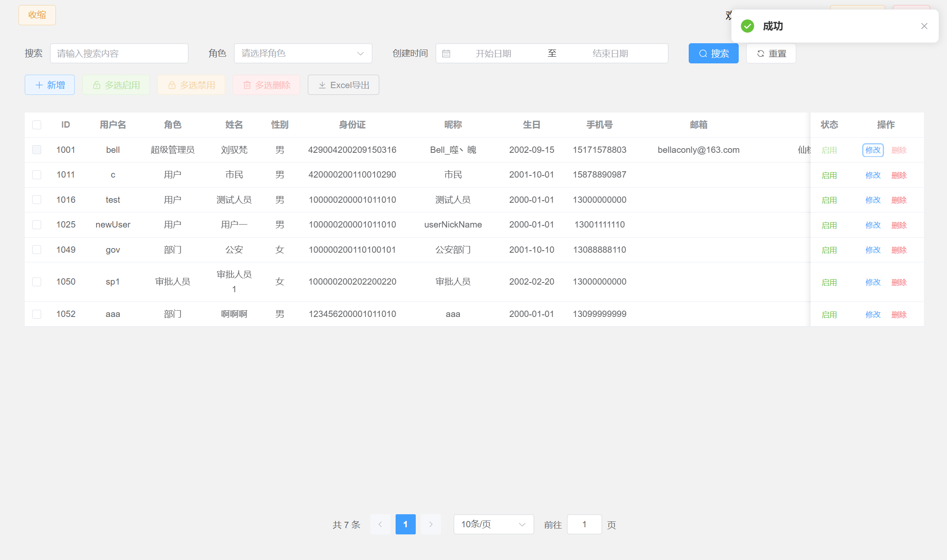The width and height of the screenshot is (947, 560).
Task: Go to previous page arrow
Action: pos(380,524)
